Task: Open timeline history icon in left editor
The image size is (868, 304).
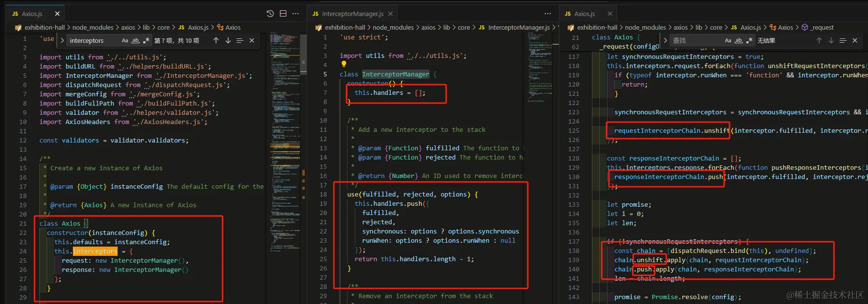Action: coord(270,14)
